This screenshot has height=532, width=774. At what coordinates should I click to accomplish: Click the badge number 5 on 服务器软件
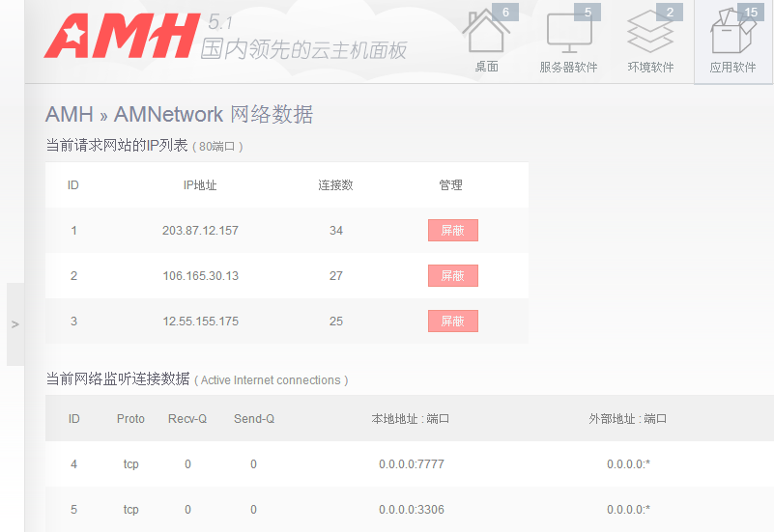tap(588, 13)
